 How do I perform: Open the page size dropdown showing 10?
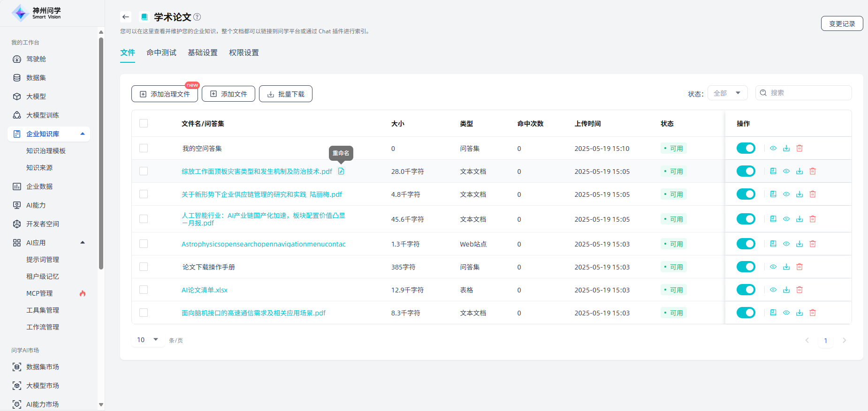pos(147,340)
